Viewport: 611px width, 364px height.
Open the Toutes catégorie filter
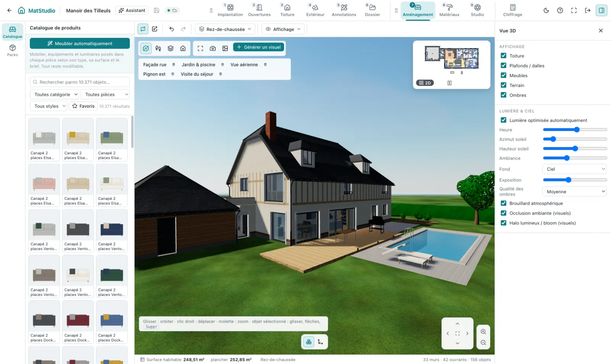tap(54, 94)
